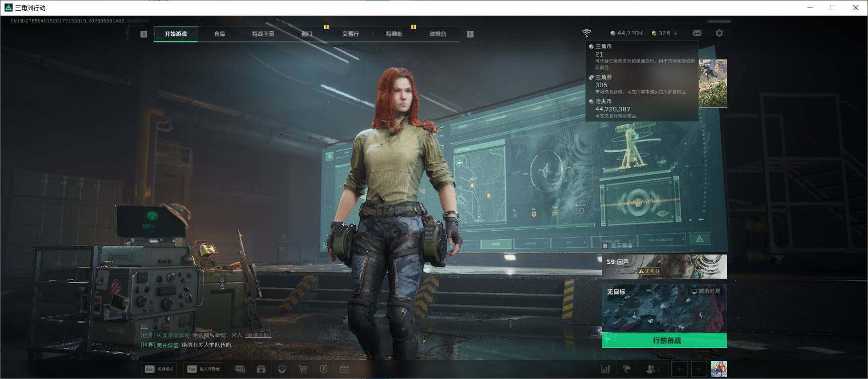
Task: Open the 特战干员 tab
Action: click(x=263, y=34)
